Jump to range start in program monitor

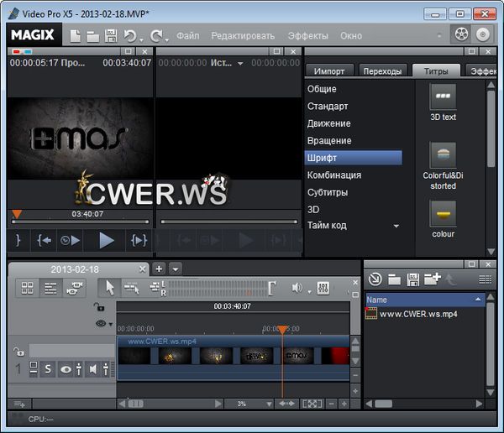(44, 240)
